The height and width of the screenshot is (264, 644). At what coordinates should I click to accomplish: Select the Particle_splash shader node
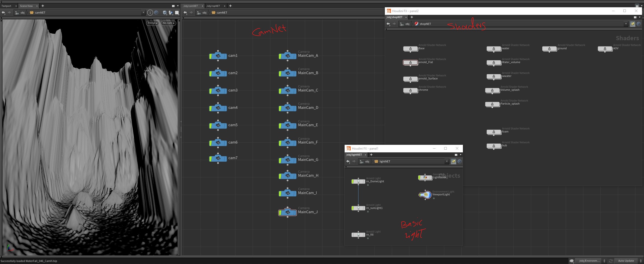click(492, 104)
